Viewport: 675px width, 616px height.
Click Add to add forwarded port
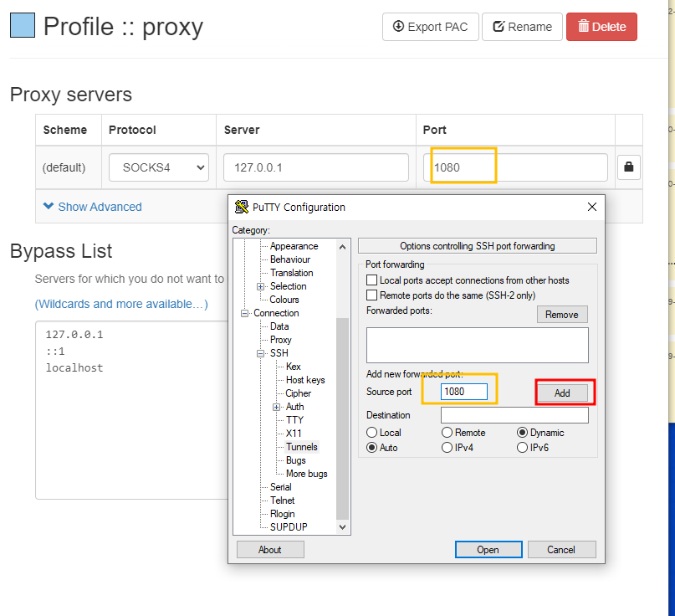[x=562, y=393]
